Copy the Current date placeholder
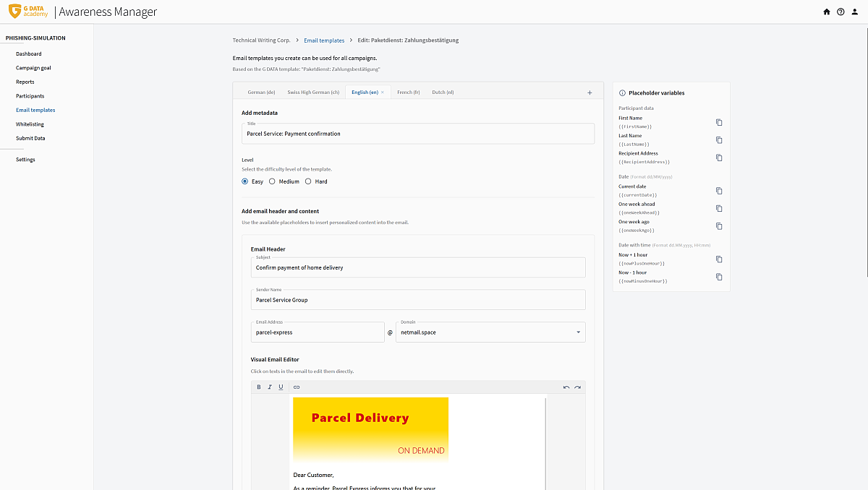The height and width of the screenshot is (490, 868). (719, 191)
